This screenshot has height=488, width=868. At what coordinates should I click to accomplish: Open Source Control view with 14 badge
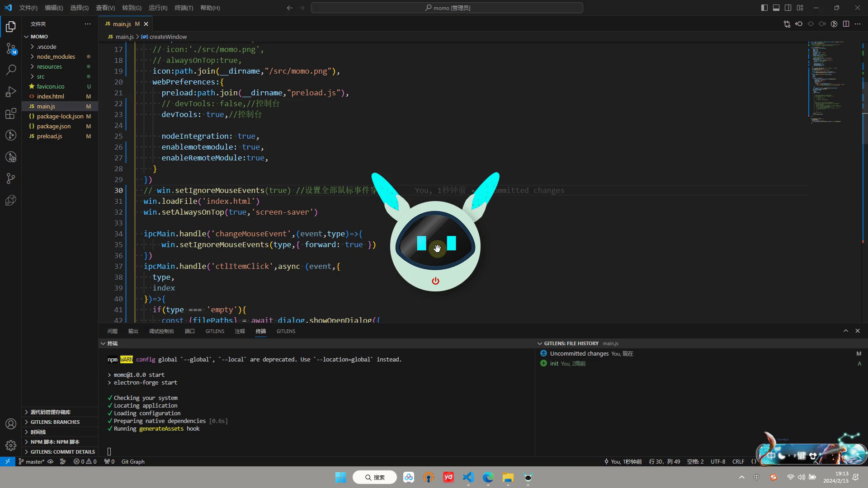[11, 48]
